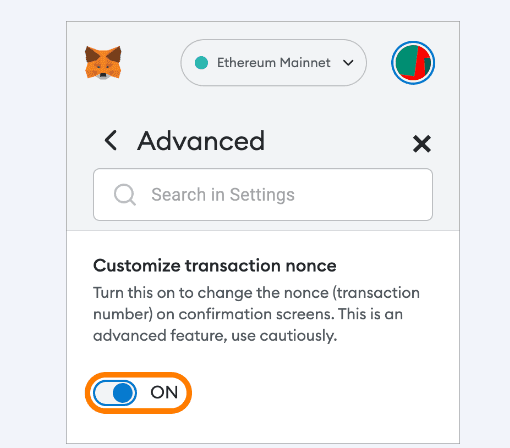This screenshot has width=510, height=448.
Task: Click the nonce description paragraph text
Action: (256, 314)
